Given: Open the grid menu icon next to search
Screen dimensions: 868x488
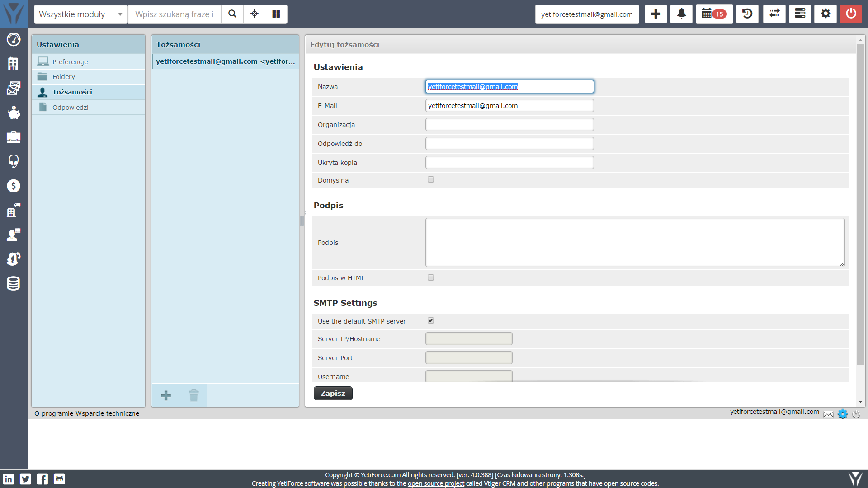Looking at the screenshot, I should (x=276, y=14).
